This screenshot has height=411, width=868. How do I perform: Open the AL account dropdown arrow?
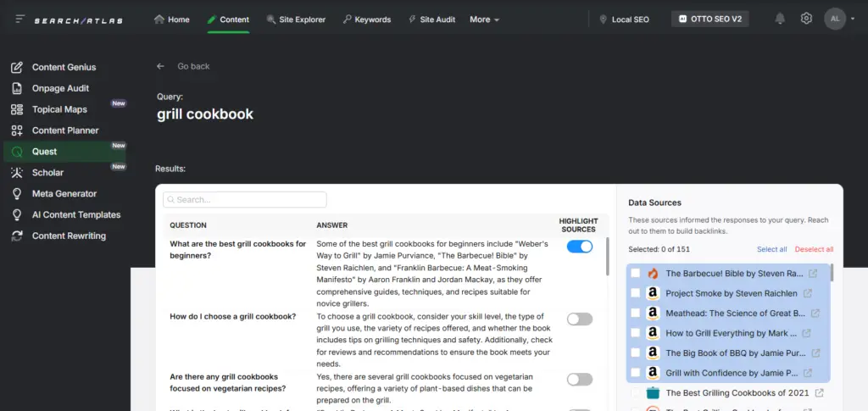pos(853,19)
